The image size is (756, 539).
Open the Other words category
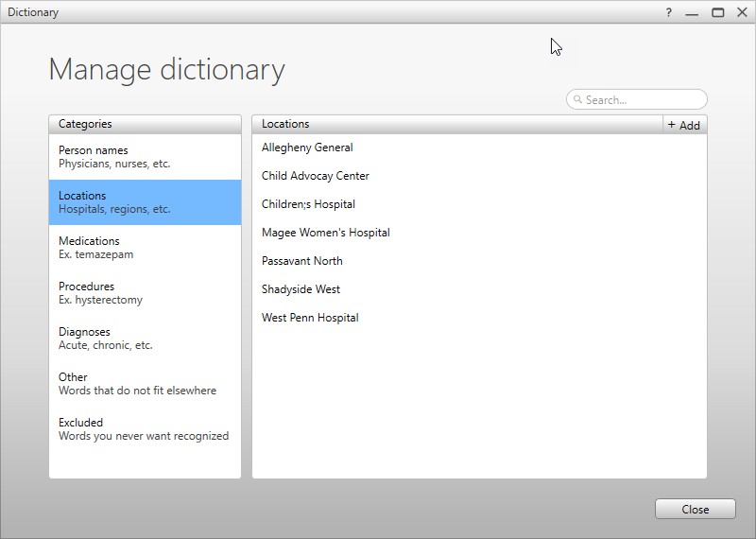(145, 384)
